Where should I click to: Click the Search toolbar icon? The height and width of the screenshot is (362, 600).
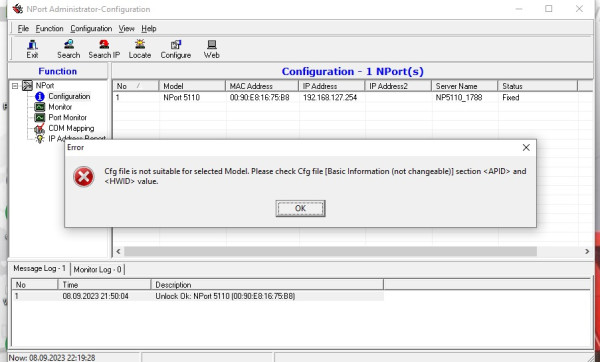click(x=68, y=49)
